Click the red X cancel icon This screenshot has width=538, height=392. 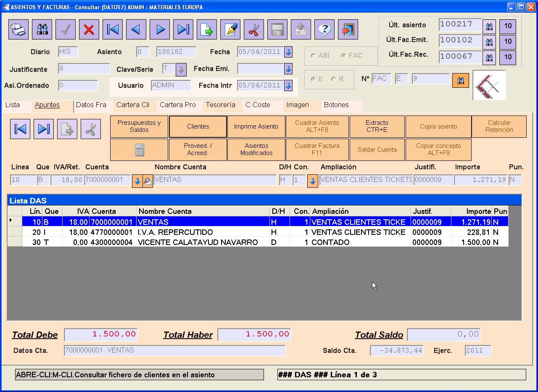89,29
